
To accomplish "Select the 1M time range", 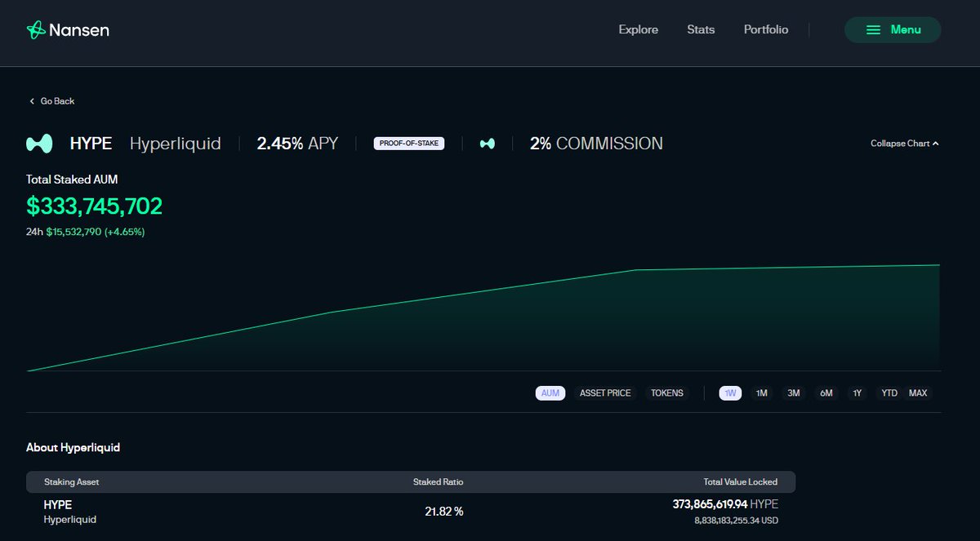I will coord(762,393).
